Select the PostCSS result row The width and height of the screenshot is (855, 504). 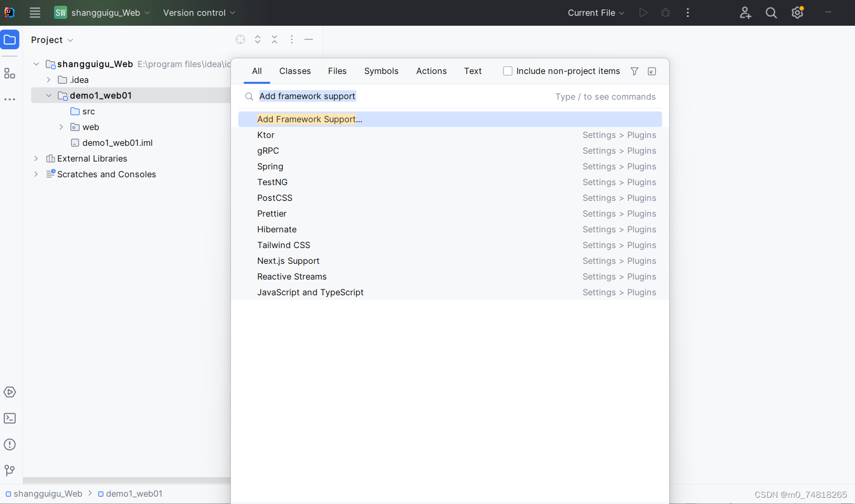450,198
